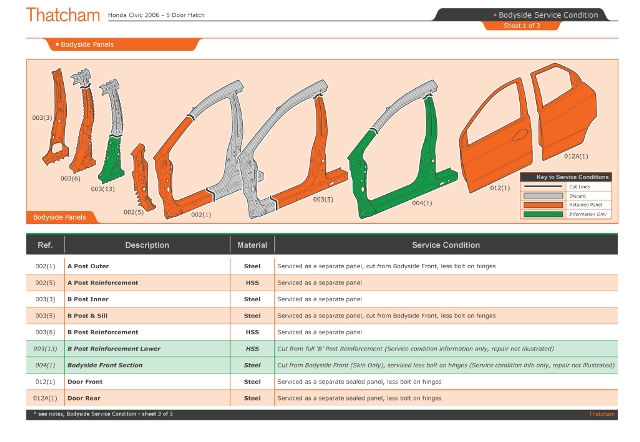Click the Thatcham logo at top left
Image resolution: width=640 pixels, height=442 pixels.
point(63,15)
